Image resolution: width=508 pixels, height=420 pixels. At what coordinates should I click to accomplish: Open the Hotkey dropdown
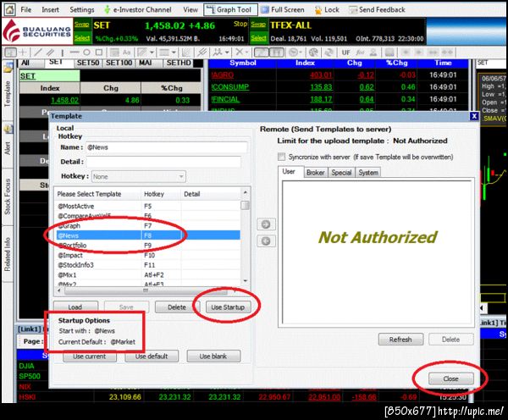click(x=139, y=177)
